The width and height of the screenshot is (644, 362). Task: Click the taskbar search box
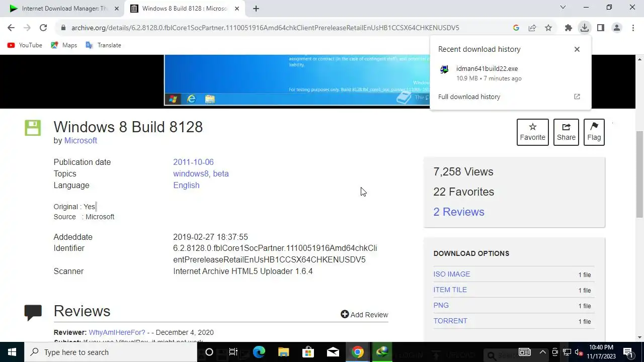click(111, 352)
